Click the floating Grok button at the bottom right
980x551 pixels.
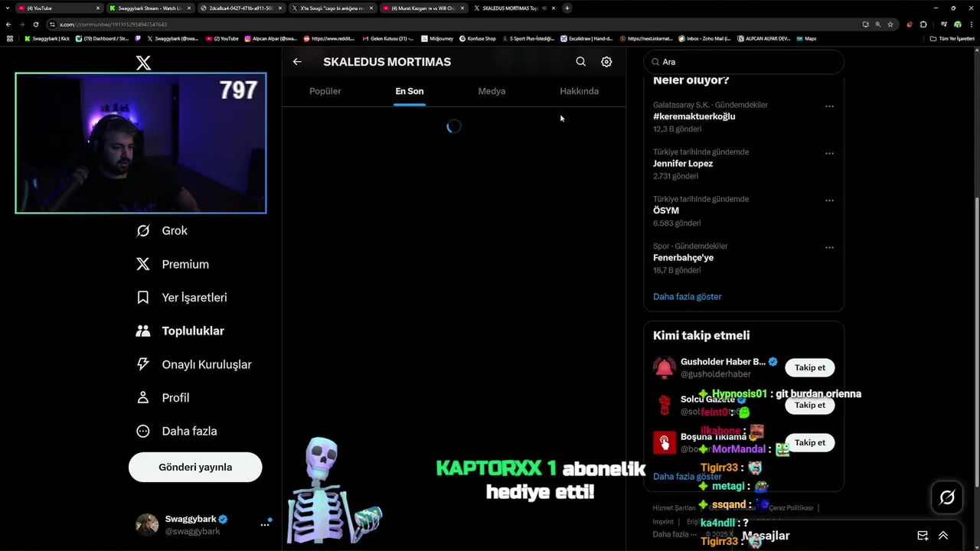[947, 498]
